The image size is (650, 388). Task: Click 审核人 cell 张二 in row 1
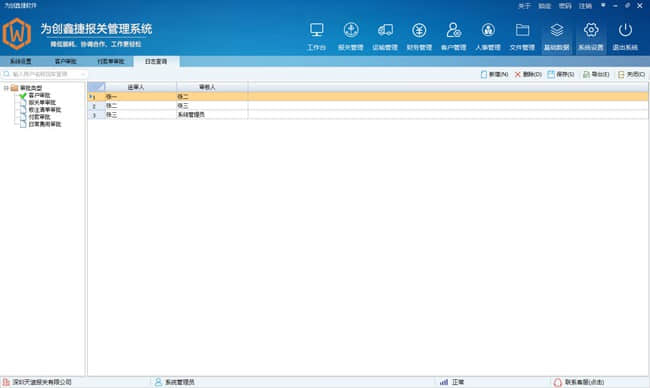tap(212, 97)
